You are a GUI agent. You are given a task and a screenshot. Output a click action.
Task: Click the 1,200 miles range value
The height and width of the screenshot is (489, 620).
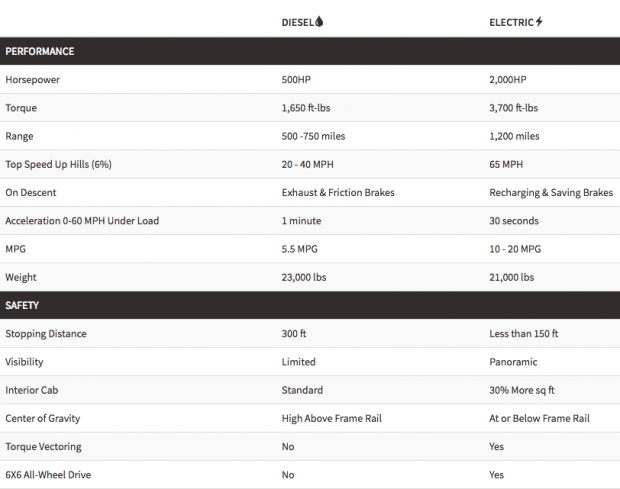click(x=514, y=136)
